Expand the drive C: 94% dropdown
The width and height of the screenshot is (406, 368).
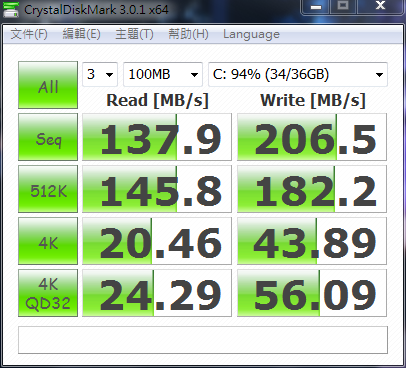pyautogui.click(x=298, y=74)
